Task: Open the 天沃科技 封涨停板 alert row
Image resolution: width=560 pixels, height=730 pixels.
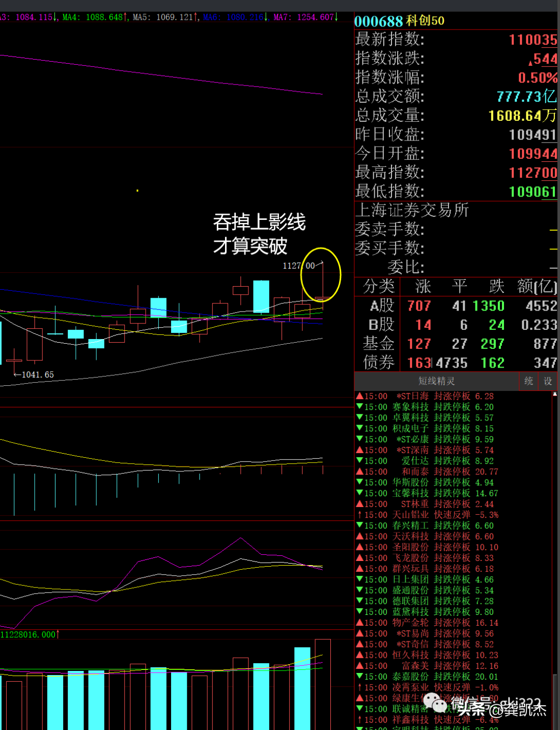Action: coord(425,537)
